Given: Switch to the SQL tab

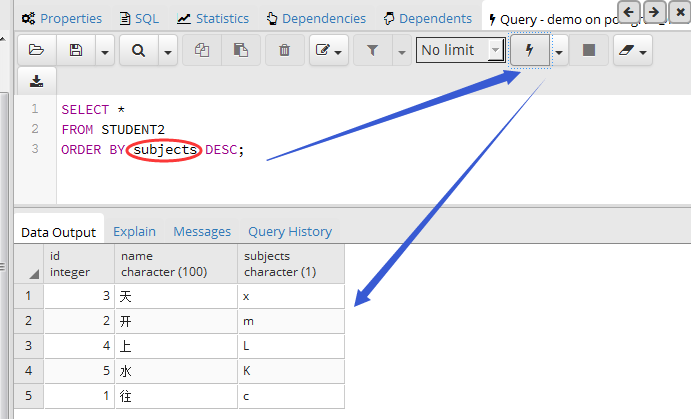Looking at the screenshot, I should (139, 19).
